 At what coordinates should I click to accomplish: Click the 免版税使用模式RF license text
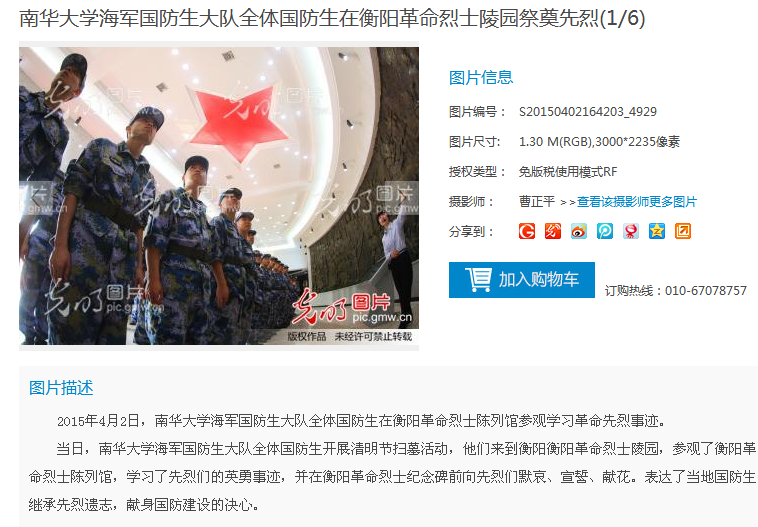(568, 172)
